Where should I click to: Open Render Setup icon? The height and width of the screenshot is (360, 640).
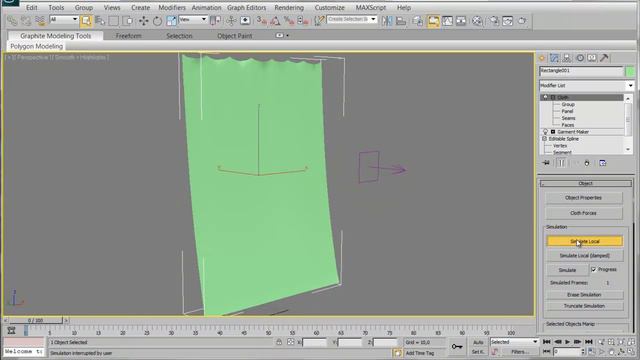494,20
